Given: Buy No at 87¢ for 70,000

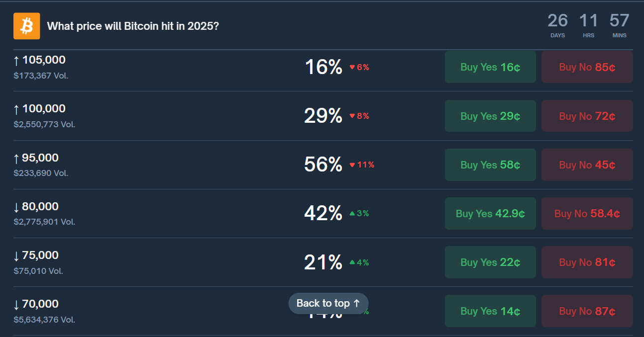Looking at the screenshot, I should coord(587,311).
